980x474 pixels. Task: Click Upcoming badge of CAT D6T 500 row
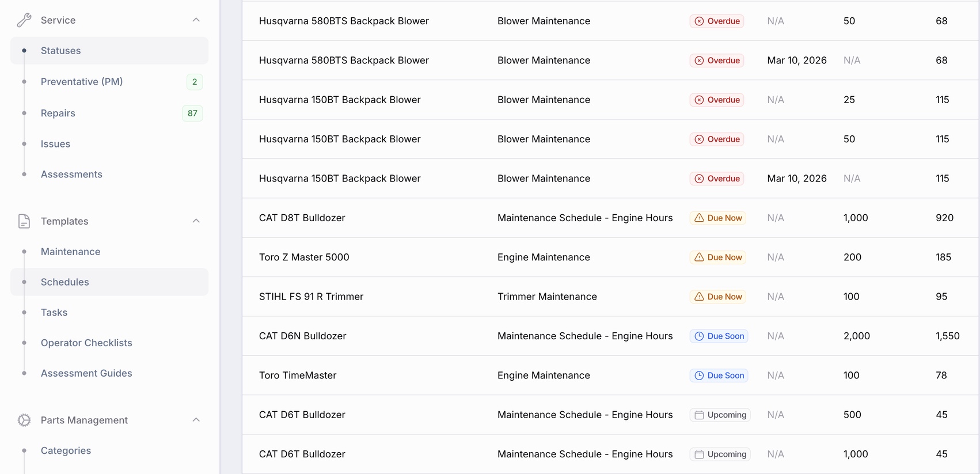(720, 415)
